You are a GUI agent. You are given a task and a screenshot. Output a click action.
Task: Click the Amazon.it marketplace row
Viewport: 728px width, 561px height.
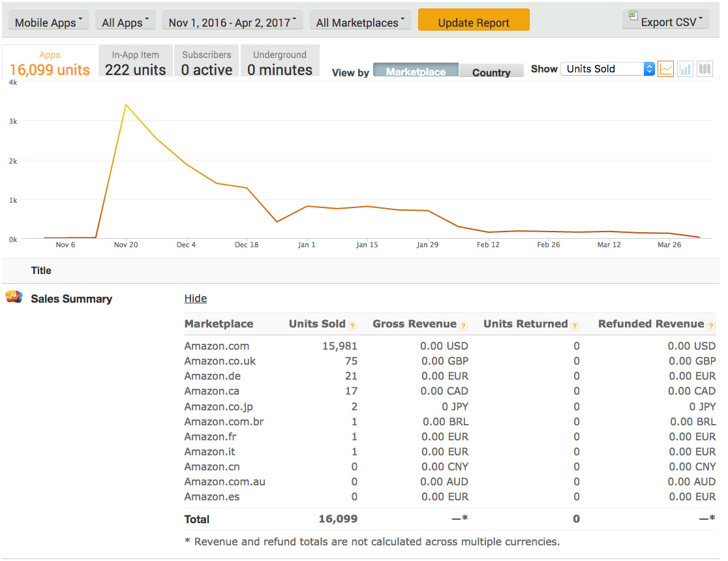[x=450, y=451]
